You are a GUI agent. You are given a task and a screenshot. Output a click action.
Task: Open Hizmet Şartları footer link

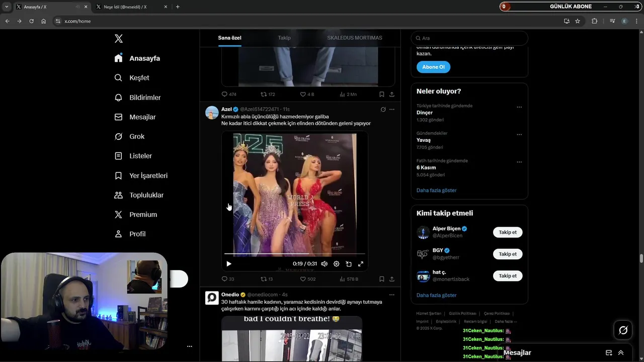coord(430,313)
